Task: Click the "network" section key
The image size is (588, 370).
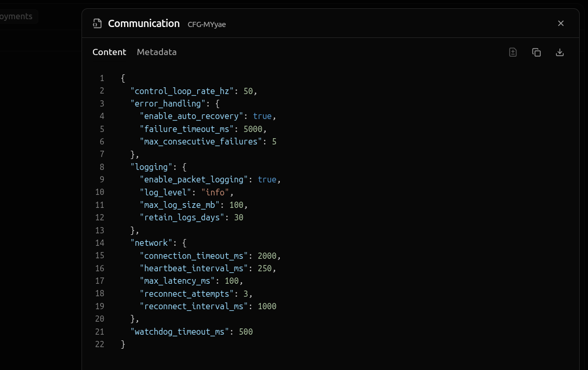Action: (x=151, y=243)
